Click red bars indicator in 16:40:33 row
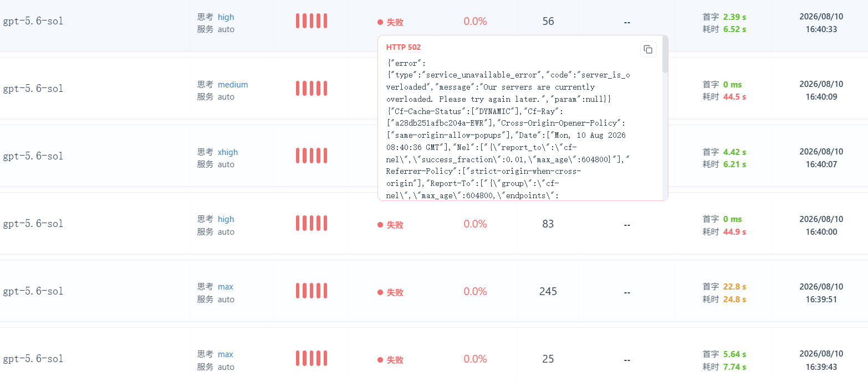868x382 pixels. [311, 21]
